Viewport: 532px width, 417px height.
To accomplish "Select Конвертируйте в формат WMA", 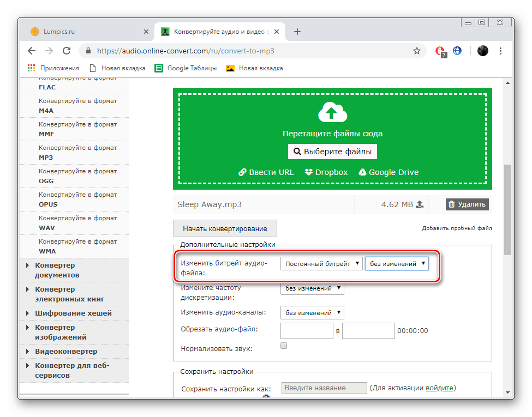I will tap(74, 246).
